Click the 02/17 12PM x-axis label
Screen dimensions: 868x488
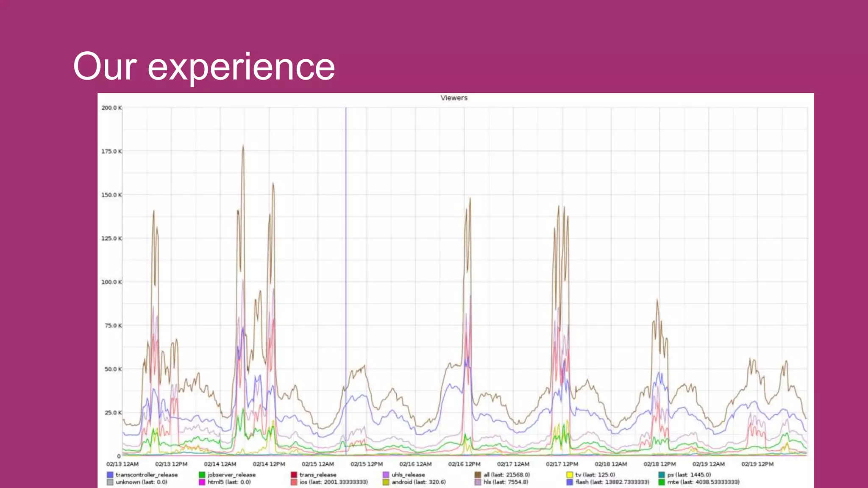click(x=562, y=464)
